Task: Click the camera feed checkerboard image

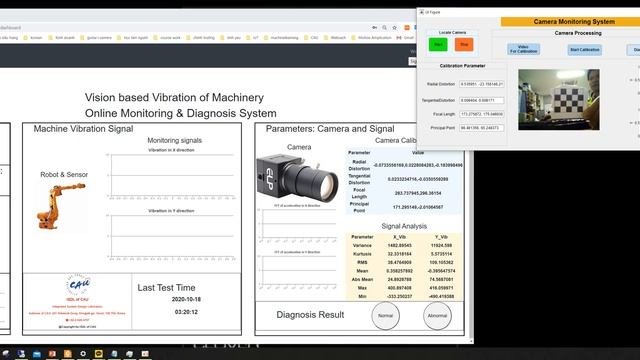Action: pyautogui.click(x=559, y=100)
